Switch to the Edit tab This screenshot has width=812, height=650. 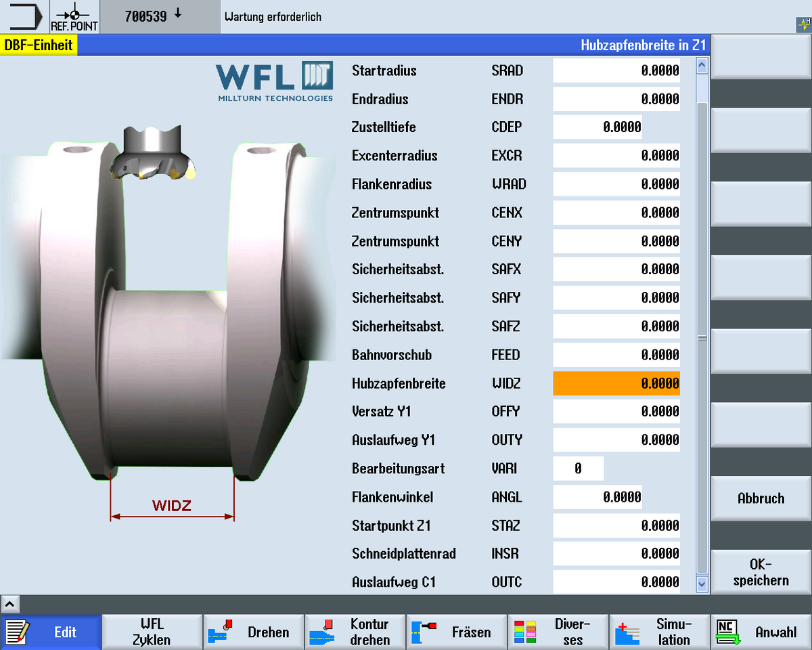point(51,632)
